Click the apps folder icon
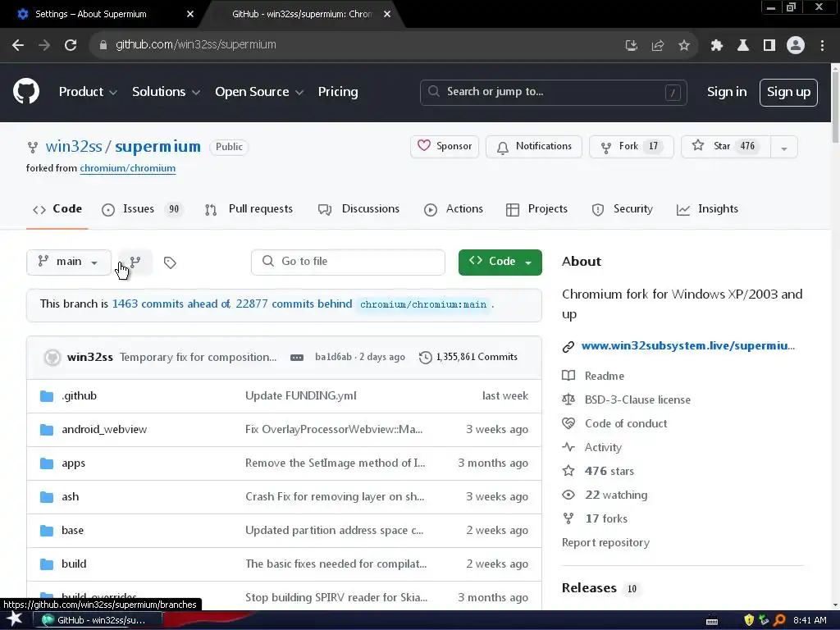The height and width of the screenshot is (630, 840). click(47, 463)
